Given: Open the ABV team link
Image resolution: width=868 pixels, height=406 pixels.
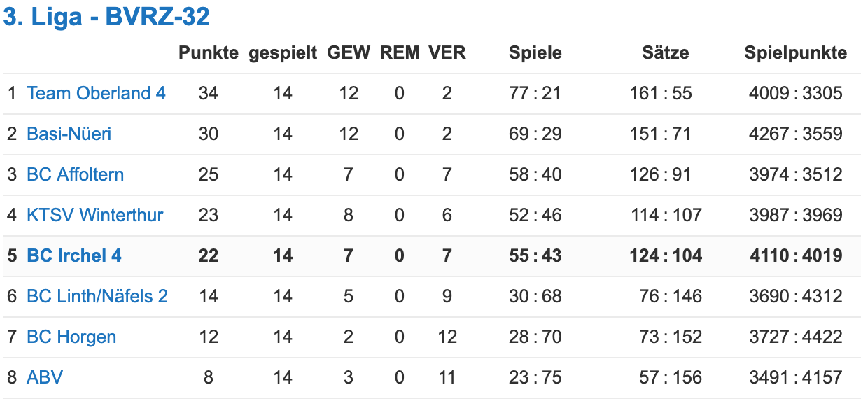Looking at the screenshot, I should 45,377.
